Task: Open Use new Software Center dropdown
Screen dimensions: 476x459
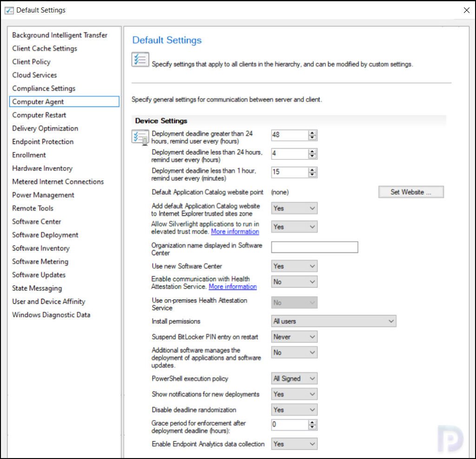Action: (x=294, y=266)
